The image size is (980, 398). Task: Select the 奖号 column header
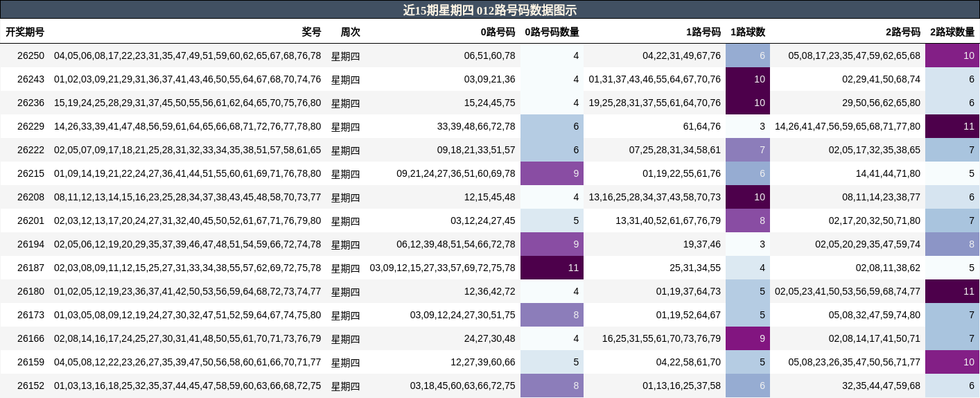click(311, 32)
